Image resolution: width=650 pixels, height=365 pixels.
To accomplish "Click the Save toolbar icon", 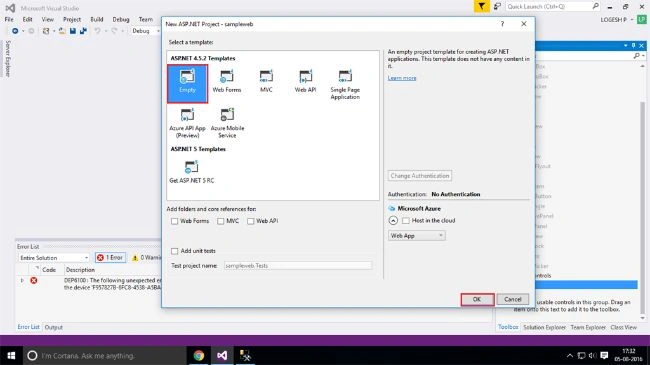I will pyautogui.click(x=73, y=31).
